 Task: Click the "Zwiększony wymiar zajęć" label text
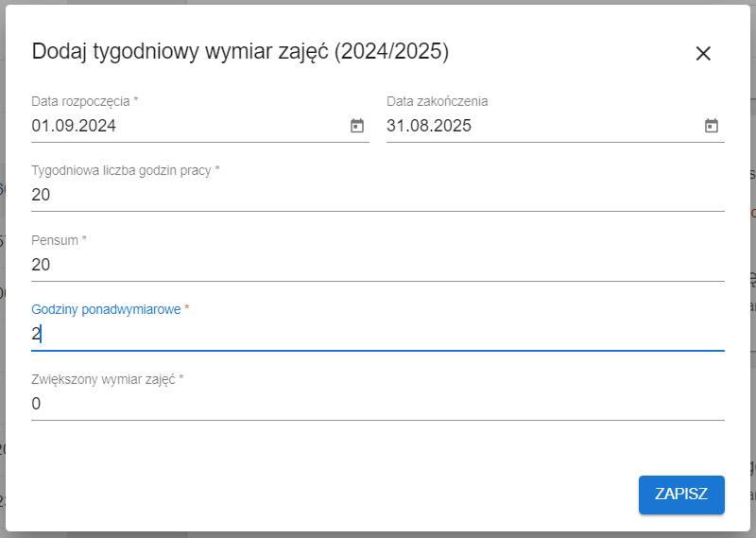(107, 379)
